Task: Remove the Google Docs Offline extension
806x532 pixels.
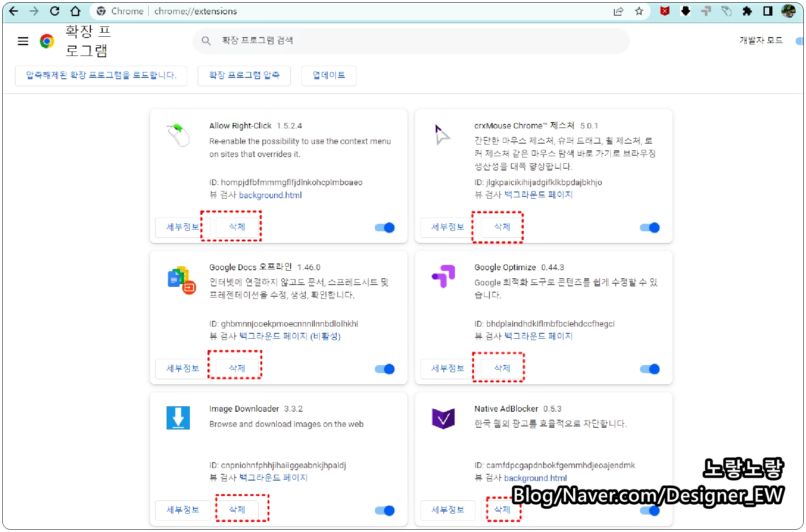Action: coord(237,369)
